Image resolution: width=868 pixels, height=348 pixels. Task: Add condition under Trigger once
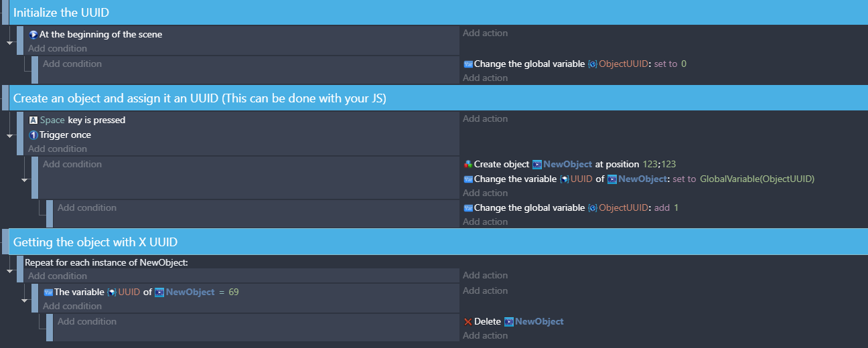[x=58, y=149]
